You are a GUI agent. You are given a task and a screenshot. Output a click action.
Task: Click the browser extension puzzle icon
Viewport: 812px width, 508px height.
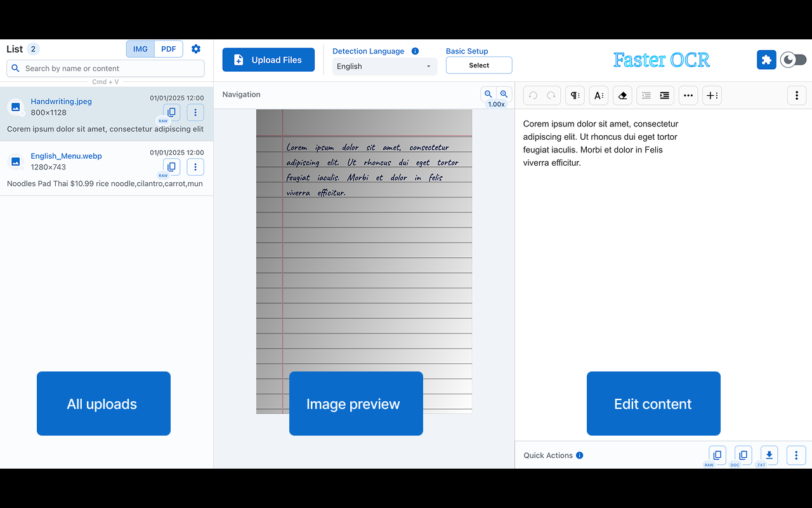[x=766, y=59]
